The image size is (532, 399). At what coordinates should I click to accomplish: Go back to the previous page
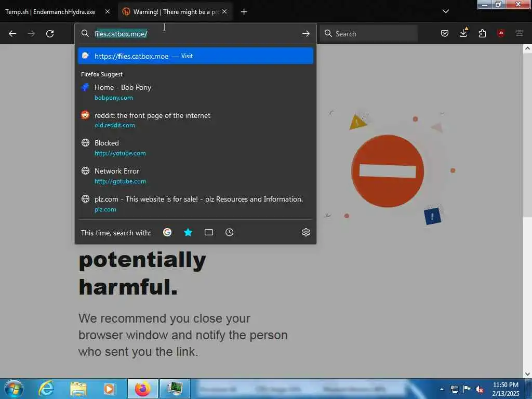pyautogui.click(x=12, y=34)
